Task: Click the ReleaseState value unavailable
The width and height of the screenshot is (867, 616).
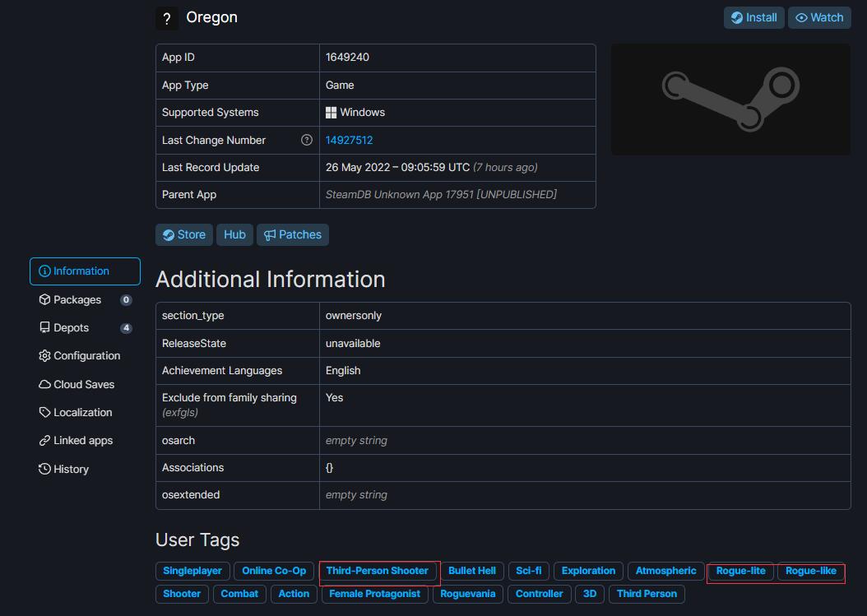Action: tap(353, 344)
